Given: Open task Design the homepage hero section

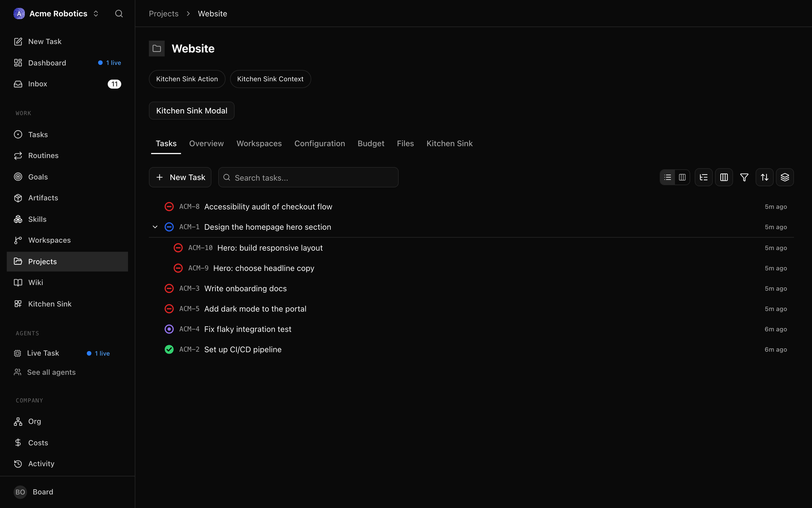Looking at the screenshot, I should click(471, 227).
